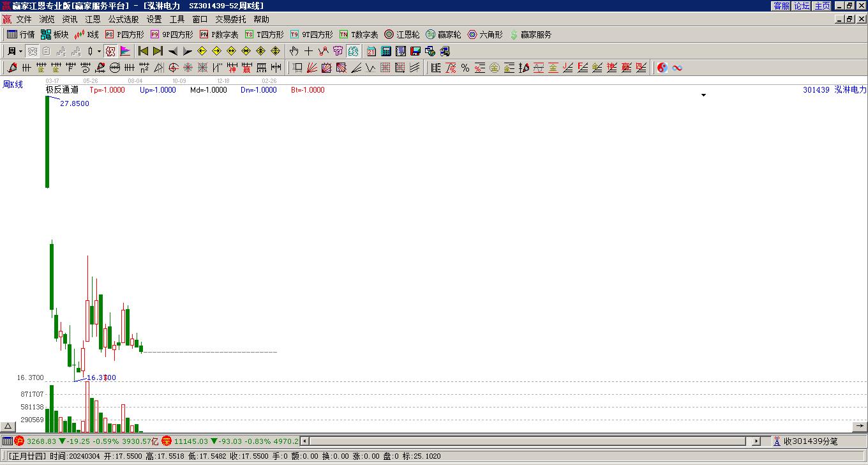Click the small black triangle above chart
This screenshot has width=868, height=465.
704,95
